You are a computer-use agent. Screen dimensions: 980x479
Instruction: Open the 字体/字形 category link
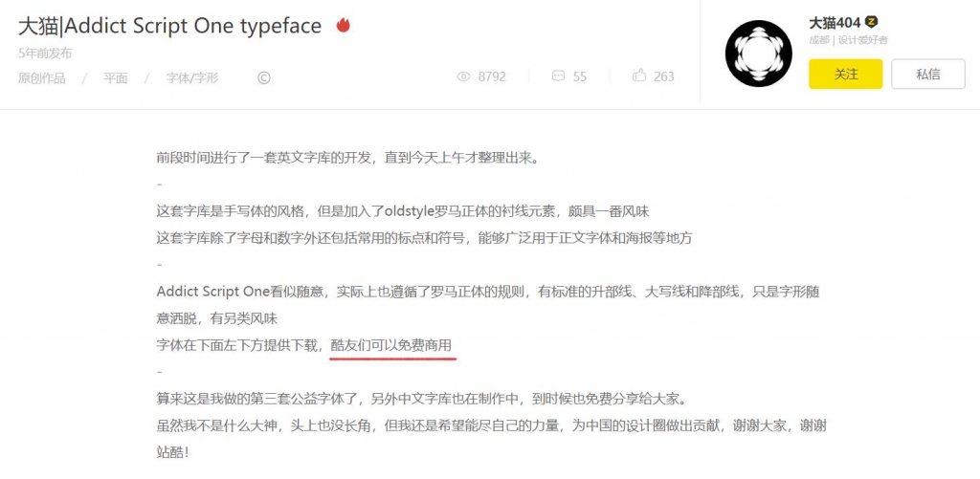[192, 78]
